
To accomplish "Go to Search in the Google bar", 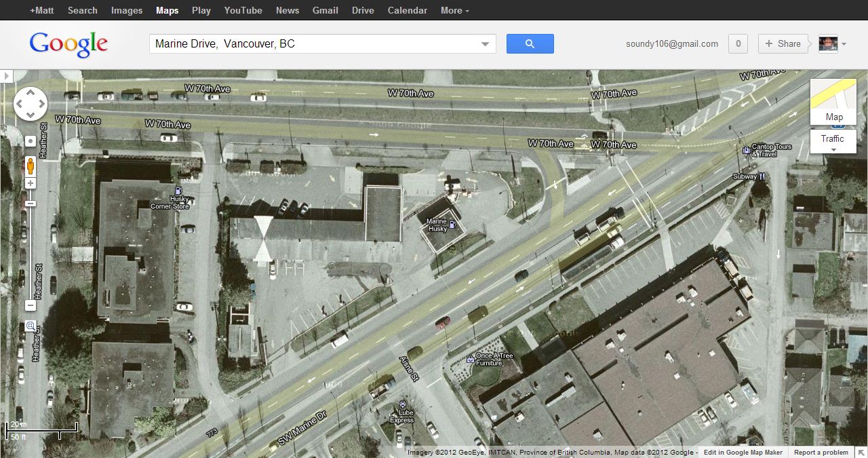I will coord(82,10).
